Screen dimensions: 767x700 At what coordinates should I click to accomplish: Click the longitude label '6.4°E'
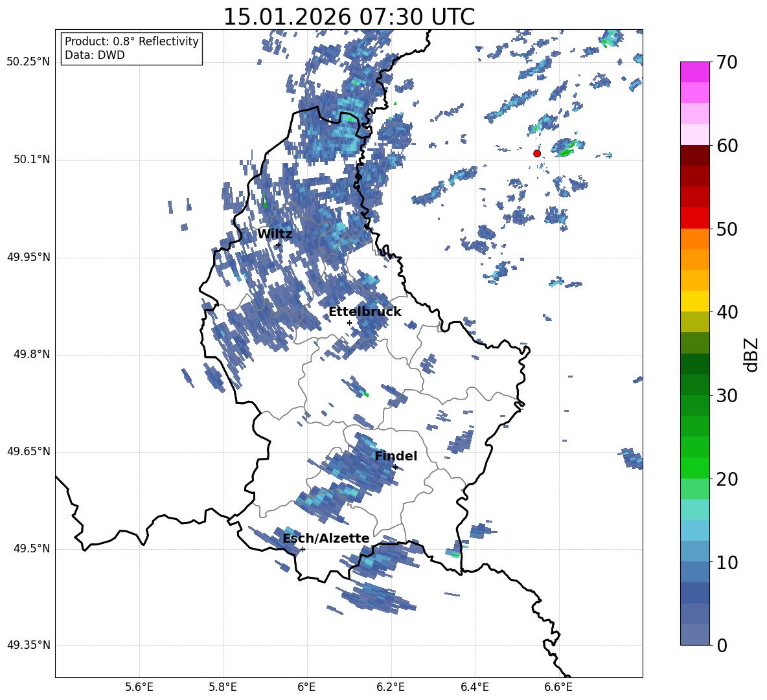point(474,688)
